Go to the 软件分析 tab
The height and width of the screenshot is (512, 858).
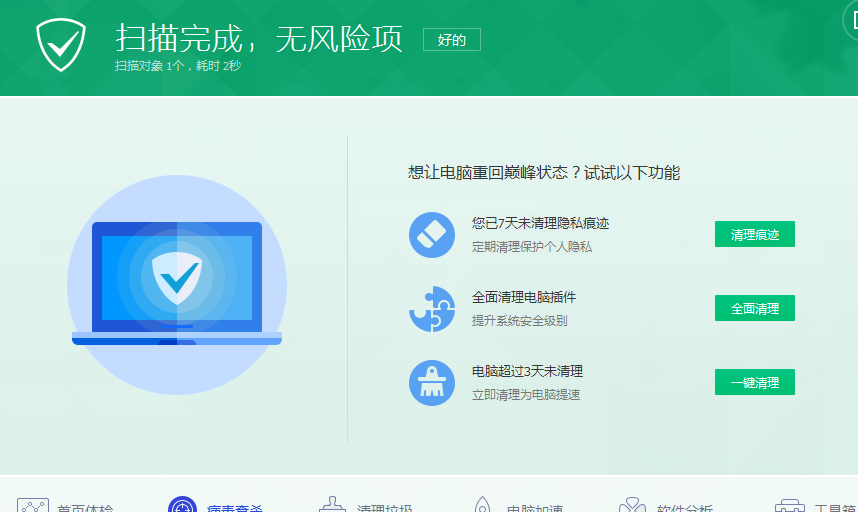point(665,505)
